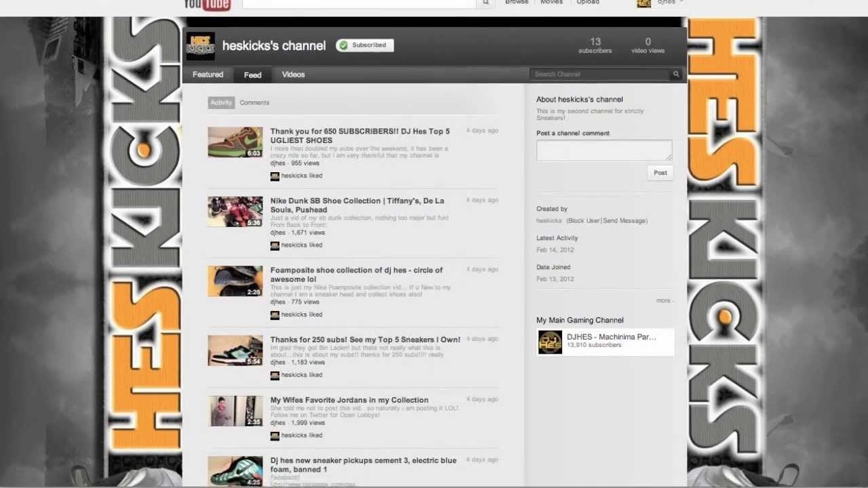Click the 'Feb 13, 2012' date joined text

(x=555, y=279)
